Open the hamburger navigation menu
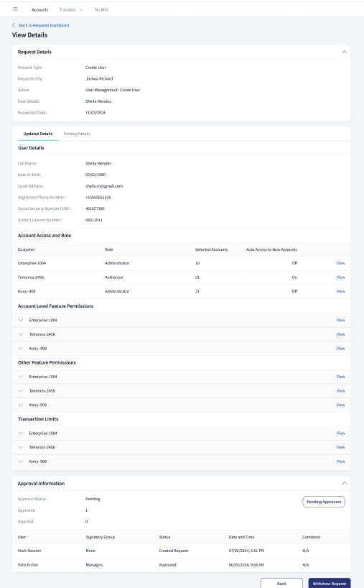This screenshot has height=588, width=364. click(16, 9)
